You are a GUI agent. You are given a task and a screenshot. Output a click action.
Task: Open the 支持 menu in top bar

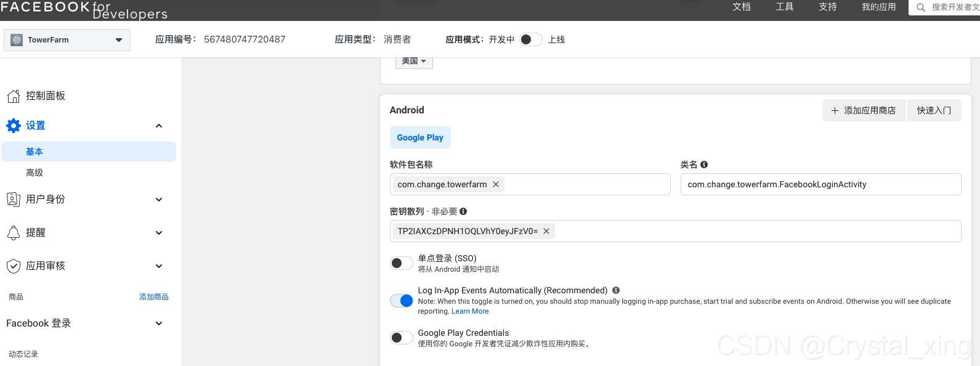pyautogui.click(x=828, y=7)
